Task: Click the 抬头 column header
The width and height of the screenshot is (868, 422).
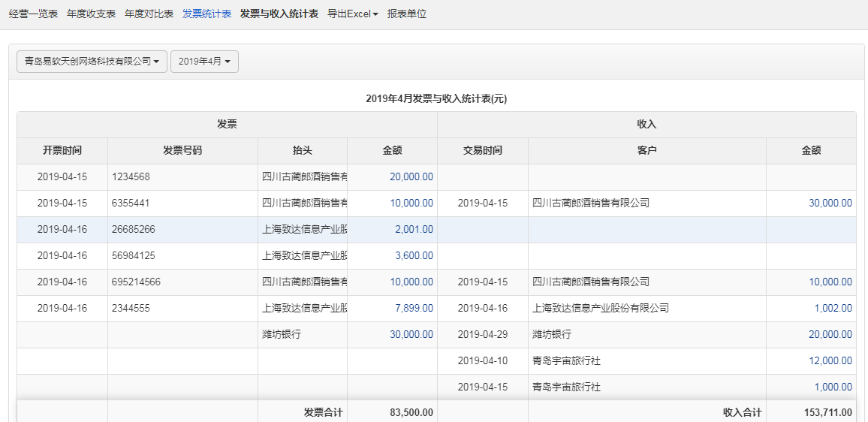Action: click(x=303, y=151)
